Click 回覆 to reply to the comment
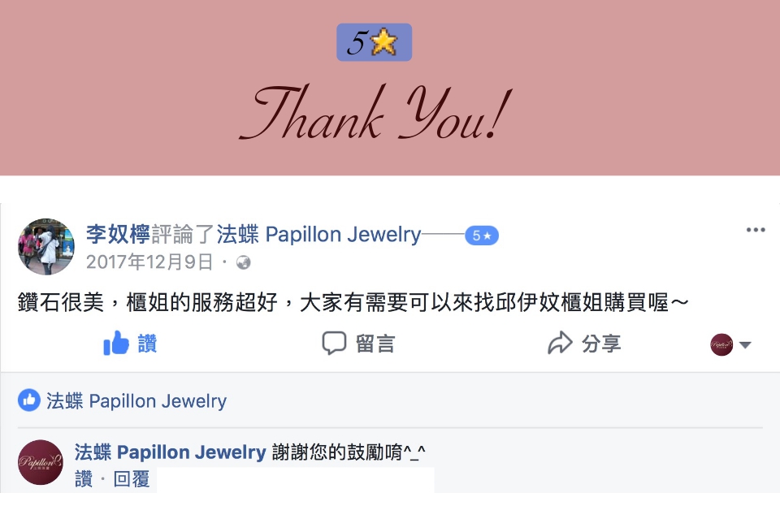This screenshot has height=532, width=780. (x=132, y=479)
